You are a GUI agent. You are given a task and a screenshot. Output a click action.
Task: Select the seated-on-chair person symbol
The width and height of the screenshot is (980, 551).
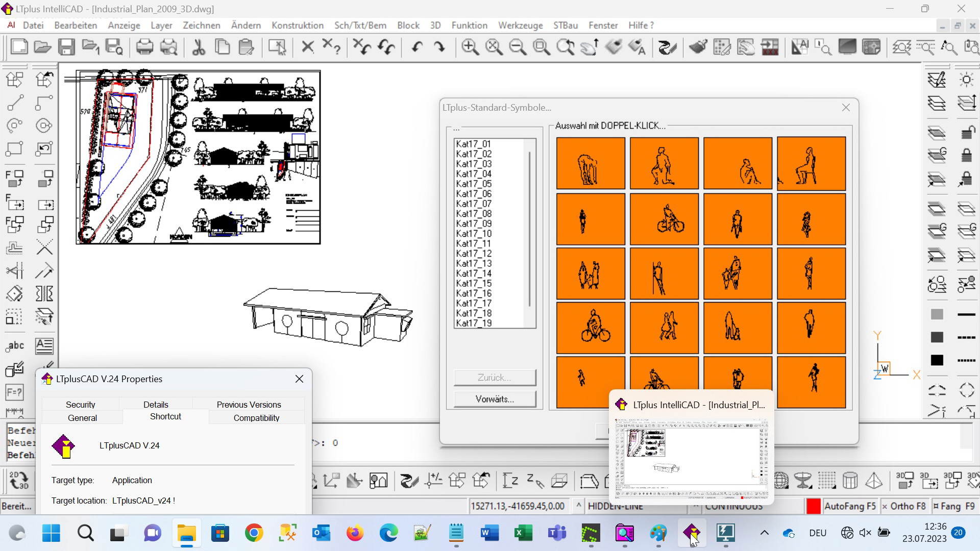811,164
